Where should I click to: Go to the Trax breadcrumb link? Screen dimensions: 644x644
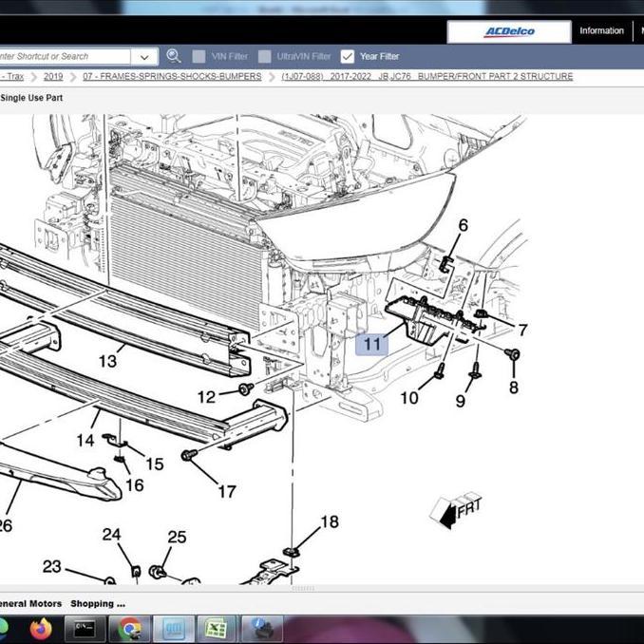[x=13, y=76]
